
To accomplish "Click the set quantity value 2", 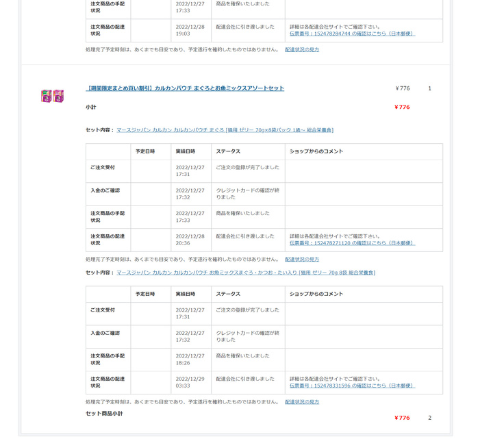I will (429, 418).
